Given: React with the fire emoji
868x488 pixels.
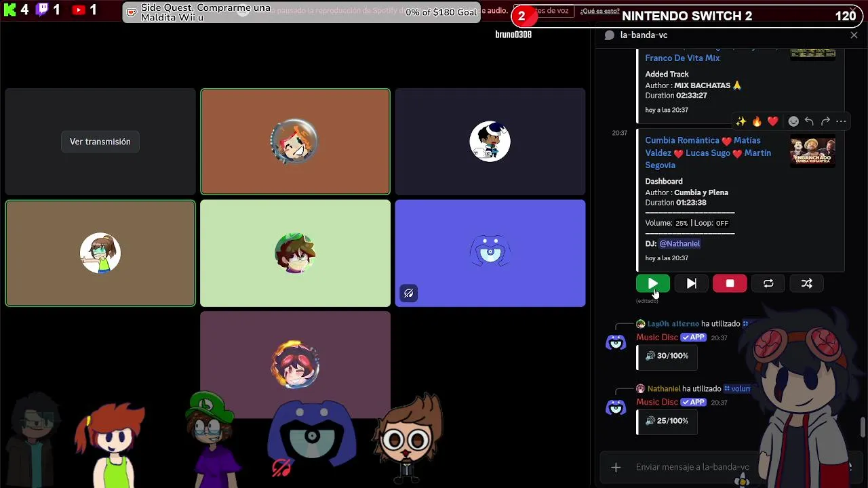Looking at the screenshot, I should (x=757, y=121).
